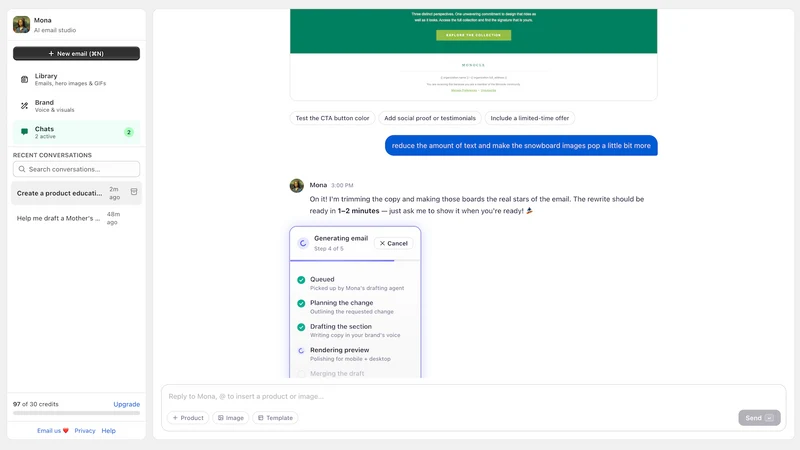
Task: Insert a product with the Product button
Action: click(x=188, y=418)
